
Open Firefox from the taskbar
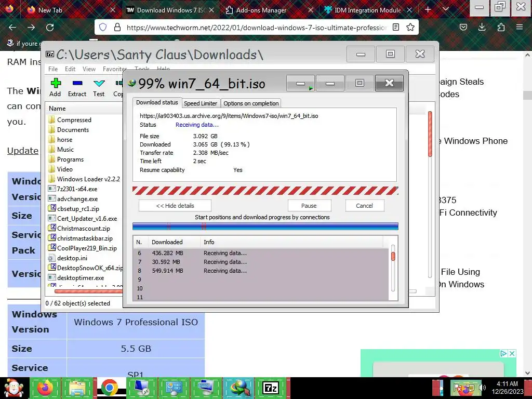coord(45,388)
